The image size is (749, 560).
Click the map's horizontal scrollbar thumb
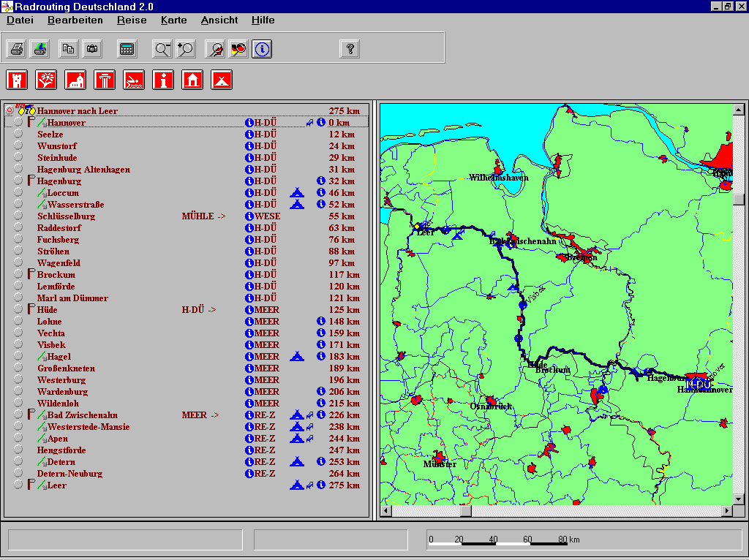[466, 511]
